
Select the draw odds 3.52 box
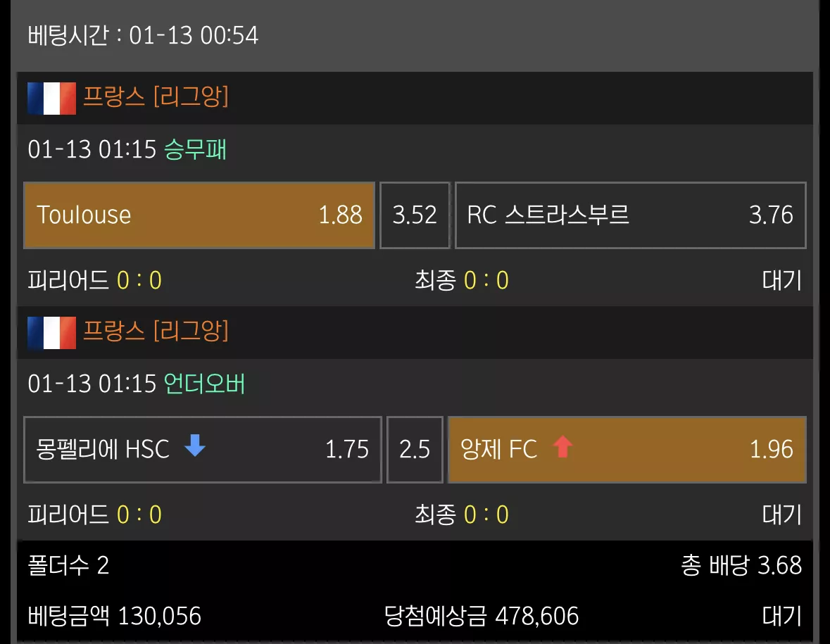(x=415, y=215)
